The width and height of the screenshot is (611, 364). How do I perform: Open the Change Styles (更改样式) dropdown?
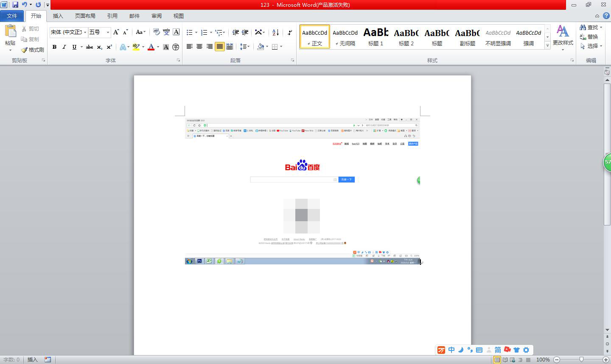click(563, 37)
